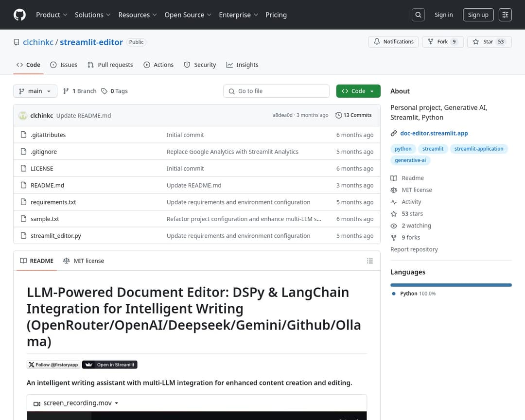
Task: Select the MIT license tab beside README
Action: (x=84, y=261)
